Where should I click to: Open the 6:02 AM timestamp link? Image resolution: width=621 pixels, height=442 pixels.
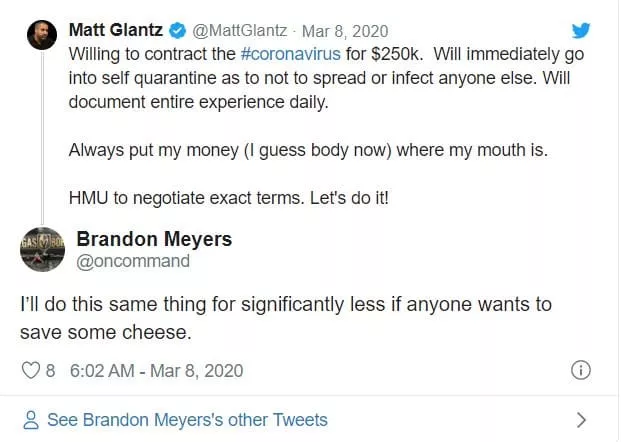[156, 371]
